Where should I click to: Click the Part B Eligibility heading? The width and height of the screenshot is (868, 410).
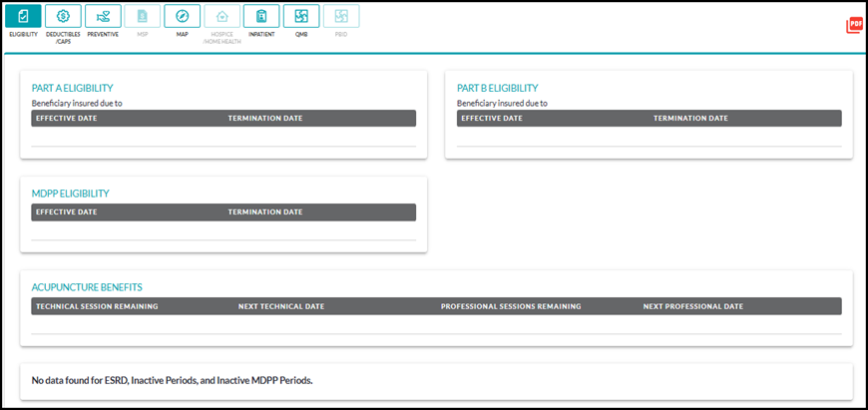click(497, 88)
